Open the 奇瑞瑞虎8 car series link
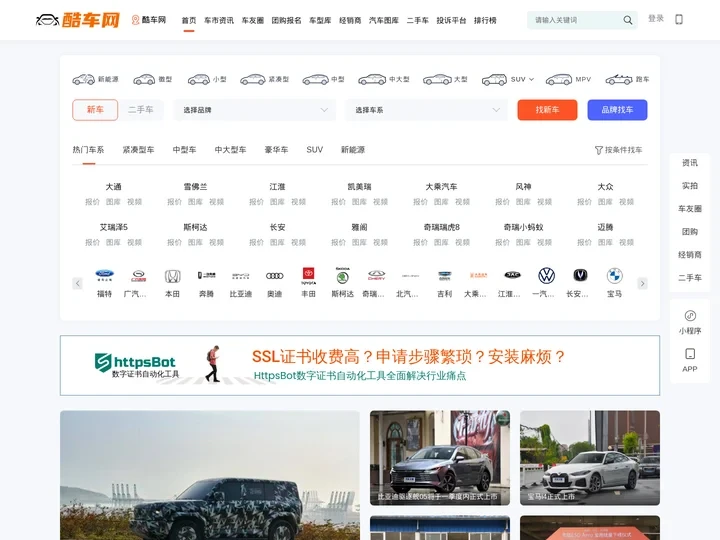 (442, 227)
